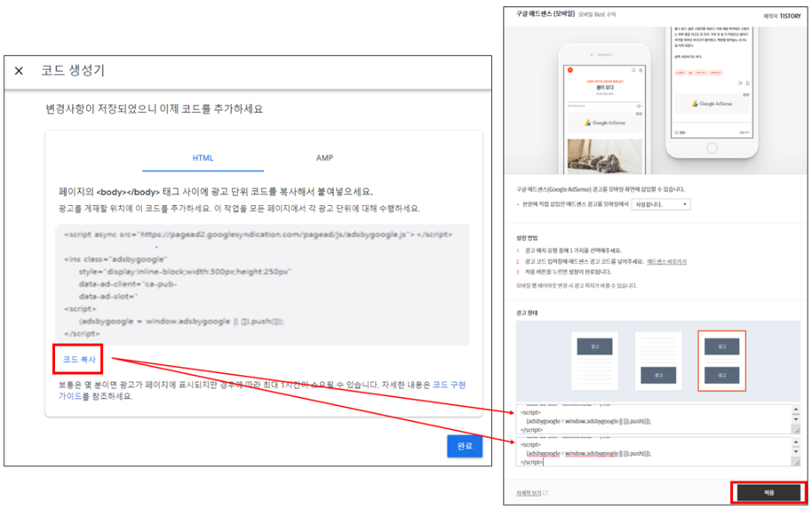Screen dimensions: 812x509
Task: Click the 설정 방법 heading
Action: 527,238
